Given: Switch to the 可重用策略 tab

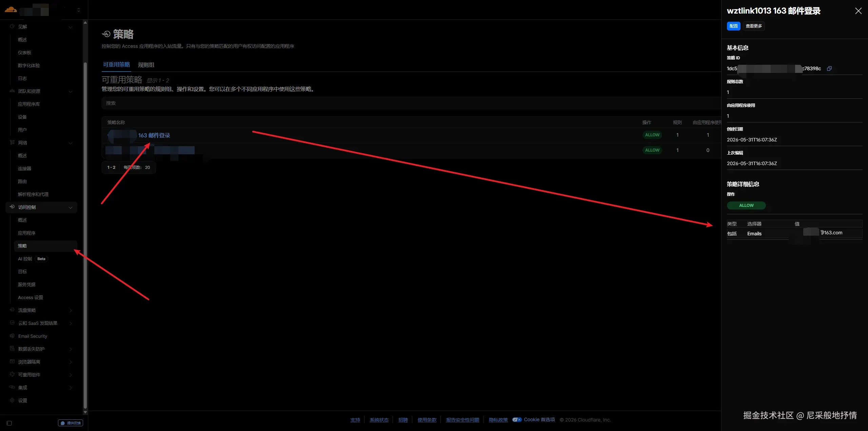Looking at the screenshot, I should [117, 64].
